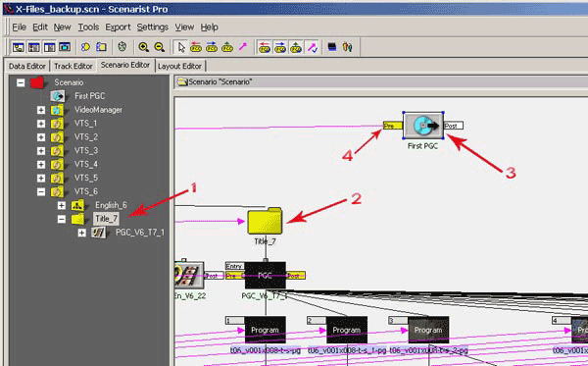The width and height of the screenshot is (588, 366).
Task: Click the Post tab on First PGC
Action: (454, 126)
